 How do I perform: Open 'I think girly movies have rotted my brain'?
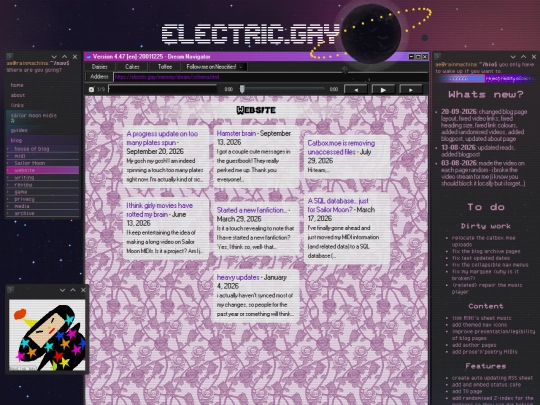coord(159,210)
